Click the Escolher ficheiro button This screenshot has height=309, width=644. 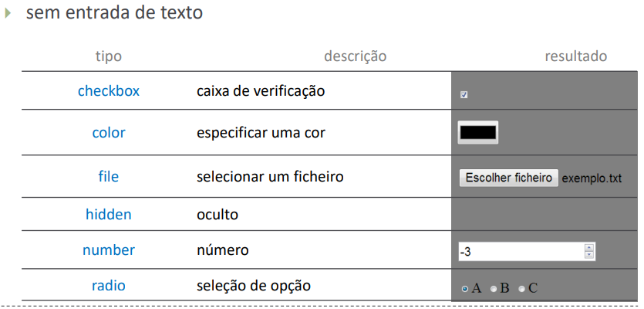pos(508,178)
